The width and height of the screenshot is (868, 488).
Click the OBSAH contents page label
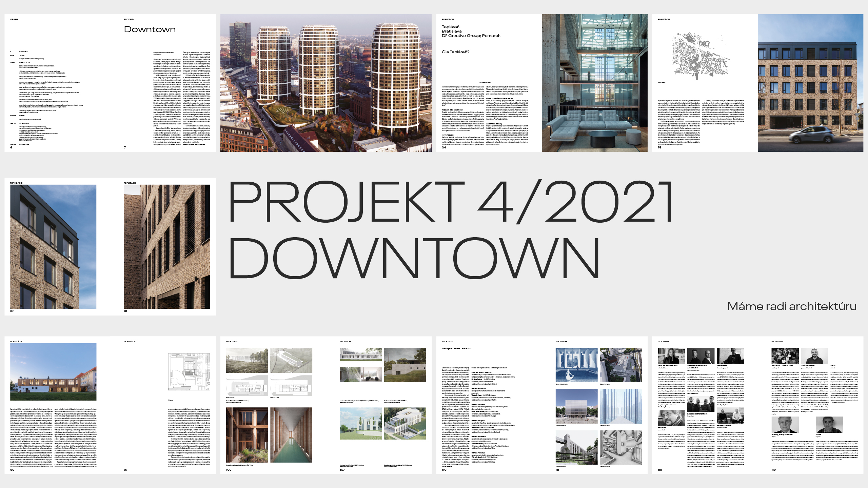click(x=14, y=19)
